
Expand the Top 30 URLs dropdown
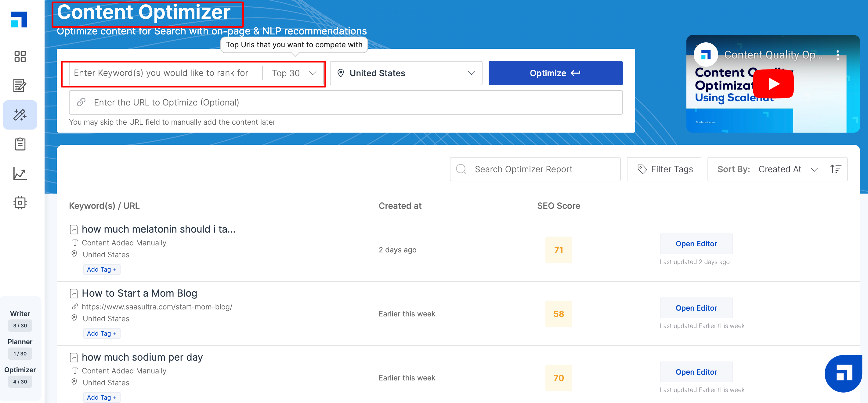point(294,73)
